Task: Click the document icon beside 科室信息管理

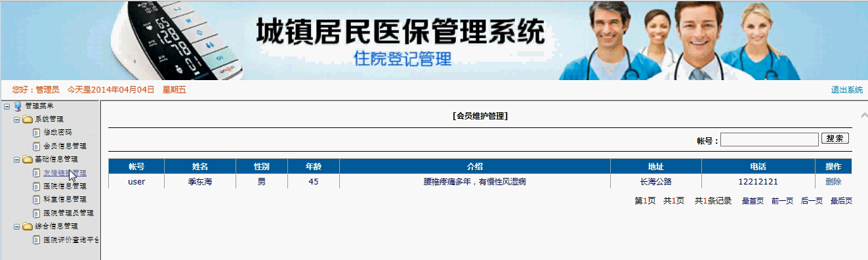Action: click(37, 199)
